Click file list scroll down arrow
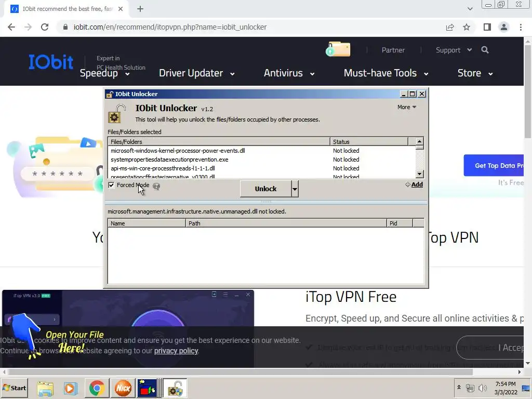Viewport: 532px width, 399px height. [420, 174]
